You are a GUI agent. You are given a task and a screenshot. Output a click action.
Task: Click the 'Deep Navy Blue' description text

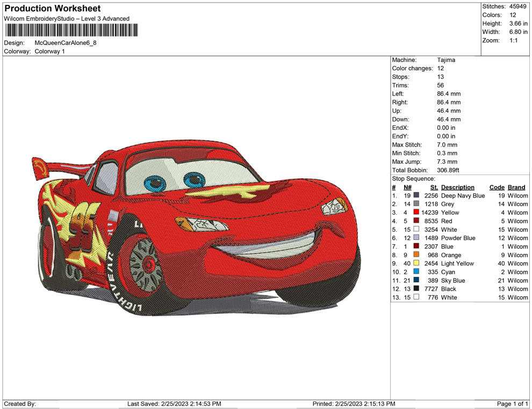tap(463, 195)
